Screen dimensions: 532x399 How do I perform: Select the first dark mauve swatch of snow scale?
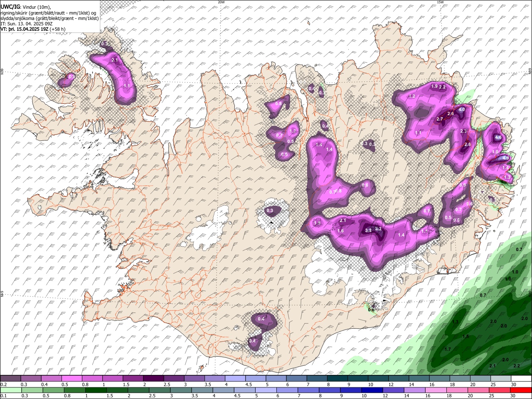(10, 379)
